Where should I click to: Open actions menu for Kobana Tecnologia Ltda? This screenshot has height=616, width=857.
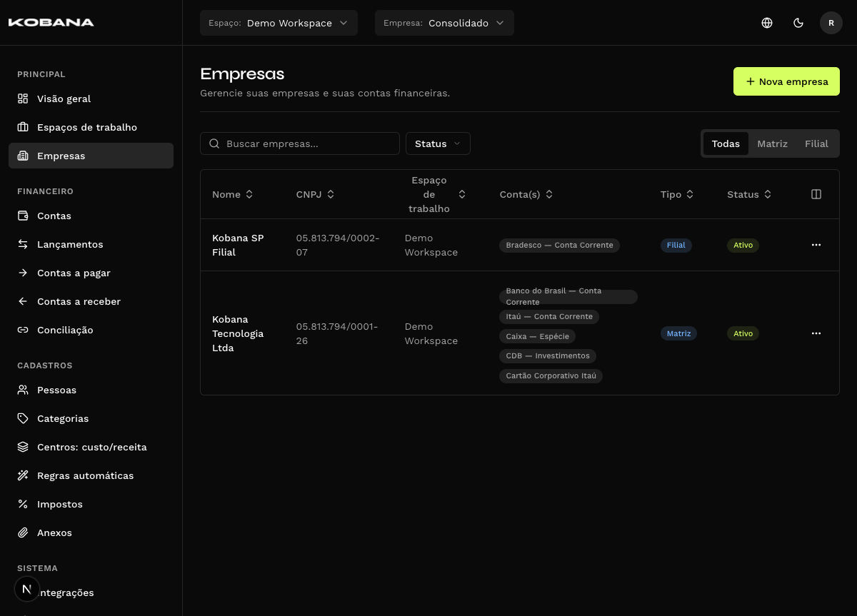point(816,333)
